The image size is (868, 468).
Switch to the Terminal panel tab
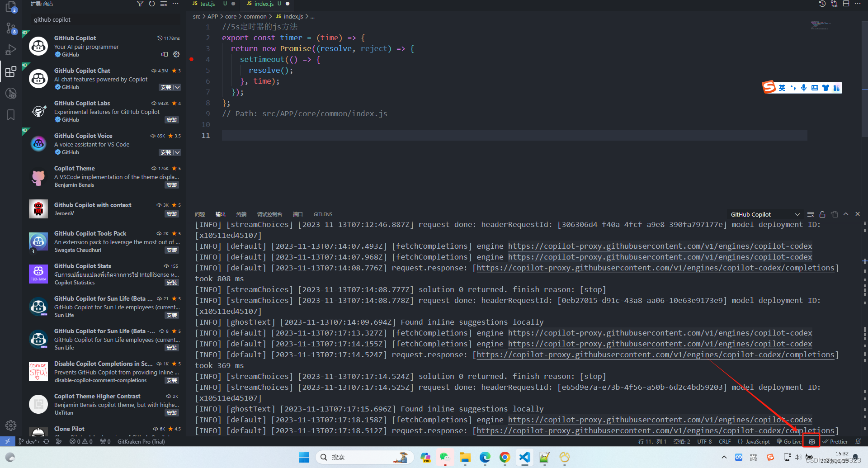[x=241, y=214]
